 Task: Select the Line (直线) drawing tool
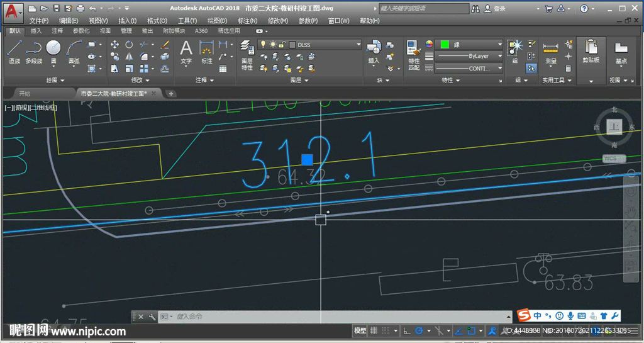pos(14,52)
